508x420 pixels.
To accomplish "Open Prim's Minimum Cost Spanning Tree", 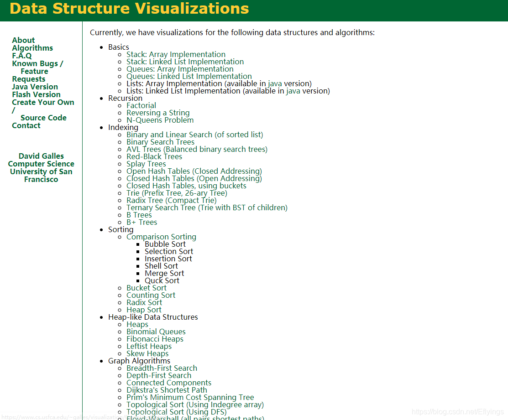I will coord(190,397).
